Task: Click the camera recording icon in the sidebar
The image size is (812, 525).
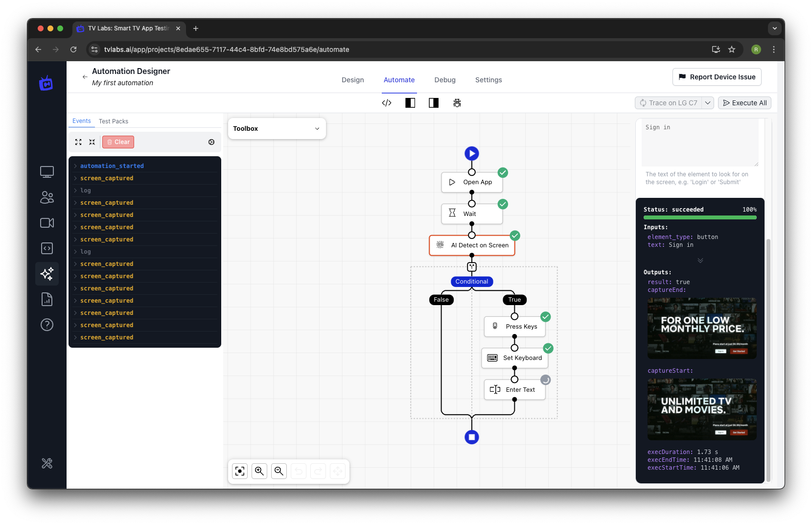Action: pos(46,223)
